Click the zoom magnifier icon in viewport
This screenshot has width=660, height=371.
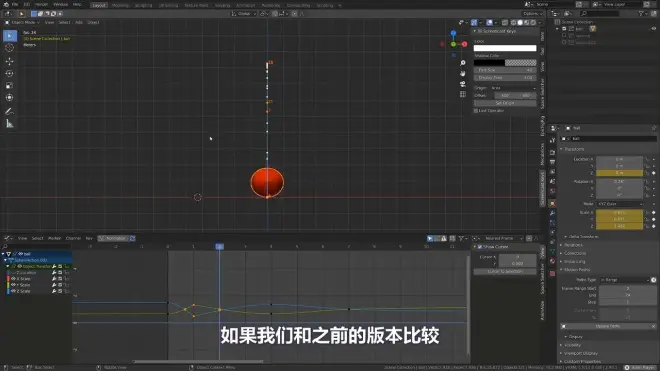pos(463,63)
